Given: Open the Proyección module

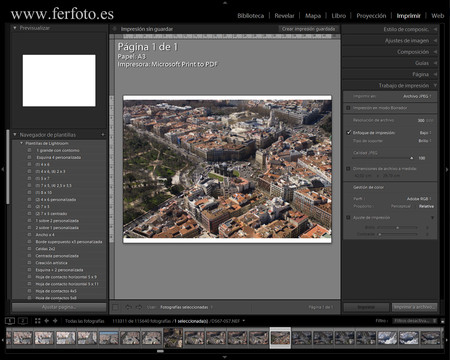Looking at the screenshot, I should [x=371, y=16].
